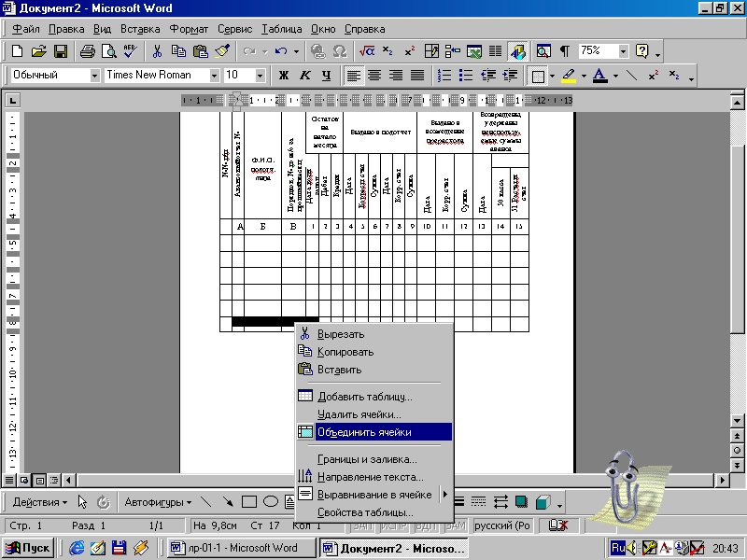The image size is (747, 560).
Task: Justify the text alignment
Action: 417,76
